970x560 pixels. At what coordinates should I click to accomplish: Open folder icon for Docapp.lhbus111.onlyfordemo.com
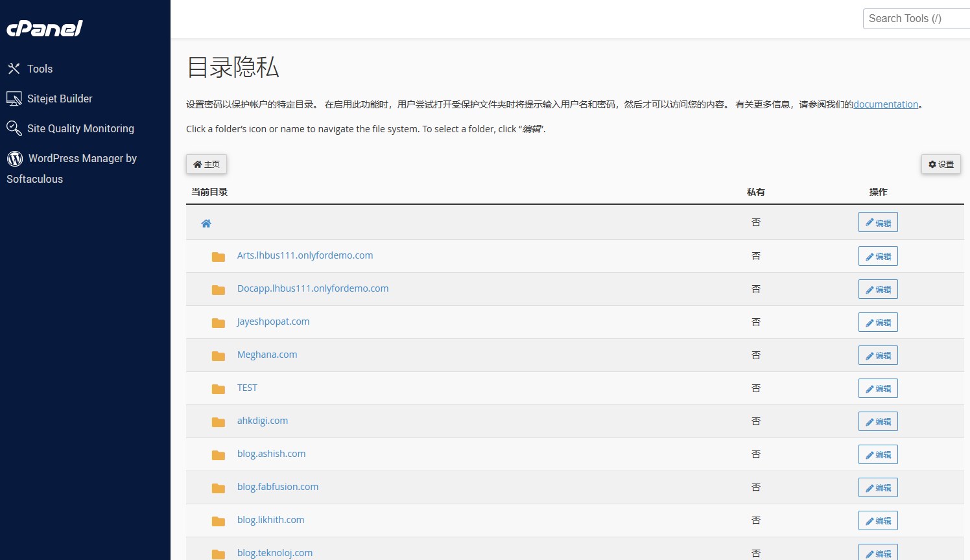(219, 290)
